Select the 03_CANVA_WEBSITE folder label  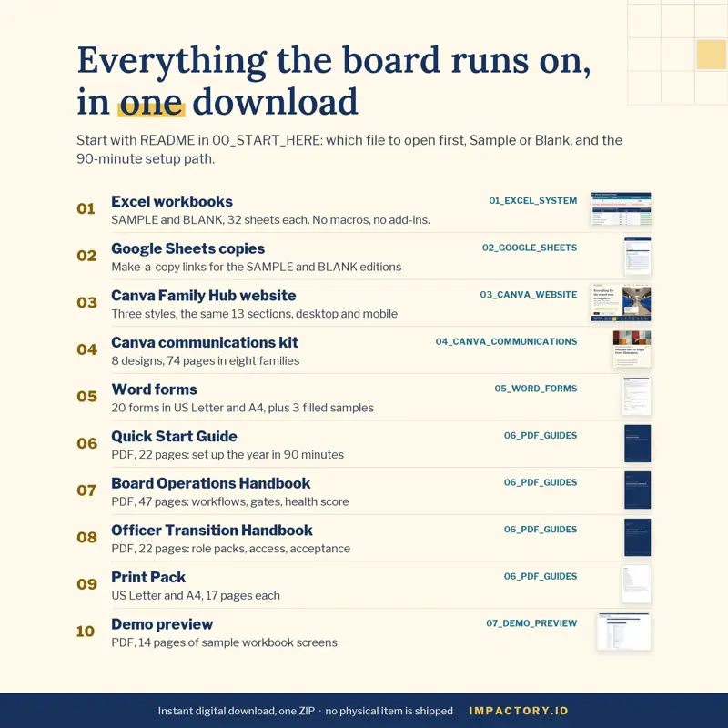tap(529, 294)
